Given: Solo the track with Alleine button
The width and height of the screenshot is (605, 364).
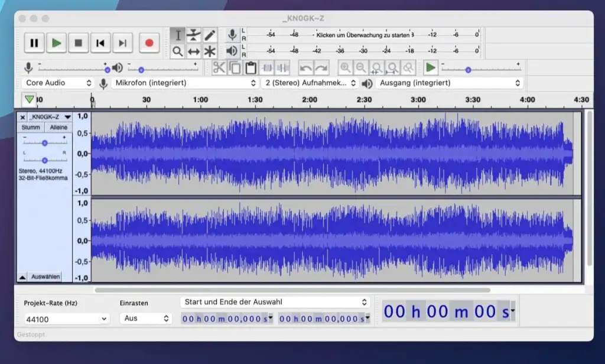Looking at the screenshot, I should 58,128.
